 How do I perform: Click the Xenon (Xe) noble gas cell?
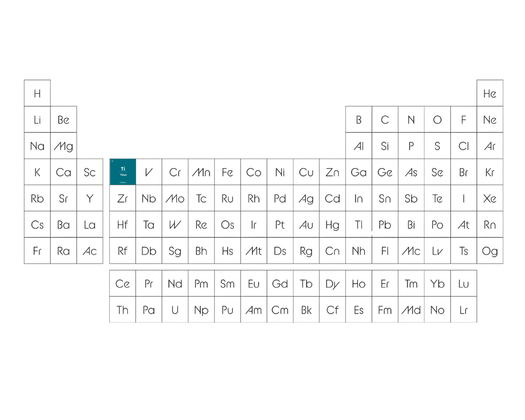tap(490, 198)
